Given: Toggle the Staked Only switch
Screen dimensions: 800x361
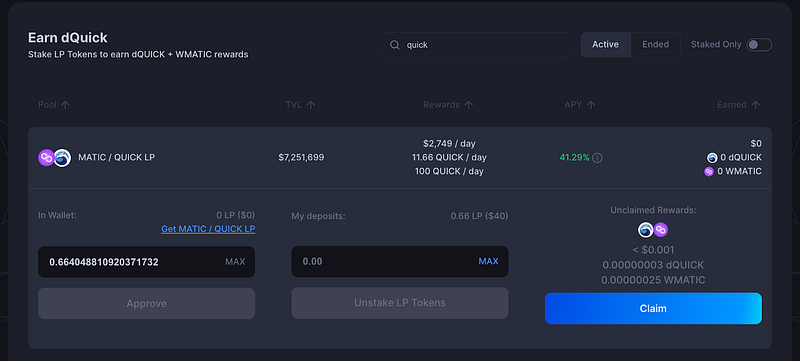Looking at the screenshot, I should click(759, 45).
